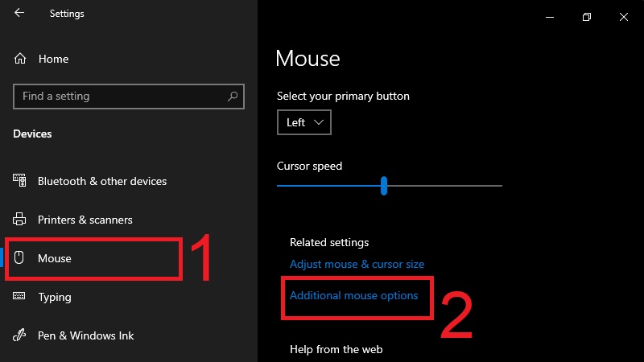This screenshot has height=362, width=644.
Task: Open the Bluetooth & other devices page
Action: click(x=102, y=181)
